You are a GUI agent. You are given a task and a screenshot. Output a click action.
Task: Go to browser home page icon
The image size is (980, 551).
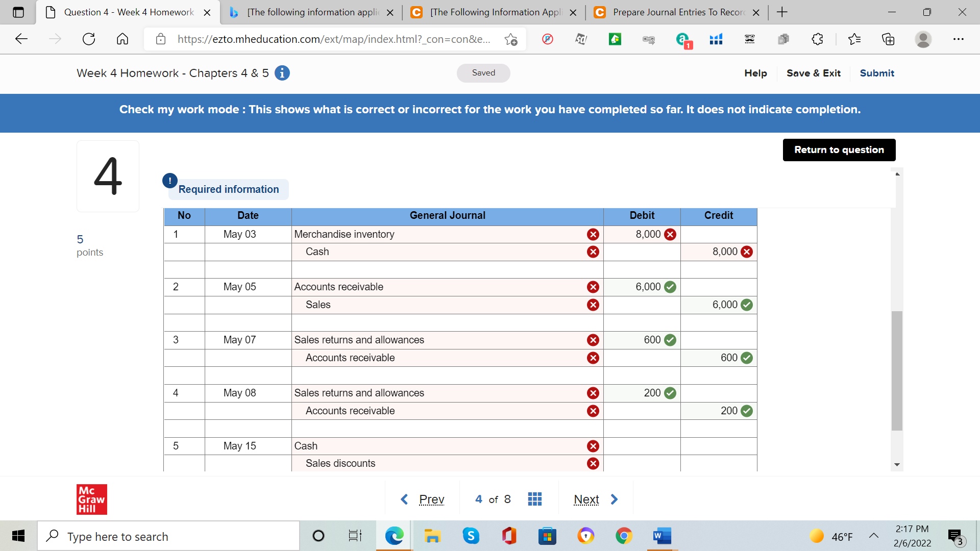(122, 39)
